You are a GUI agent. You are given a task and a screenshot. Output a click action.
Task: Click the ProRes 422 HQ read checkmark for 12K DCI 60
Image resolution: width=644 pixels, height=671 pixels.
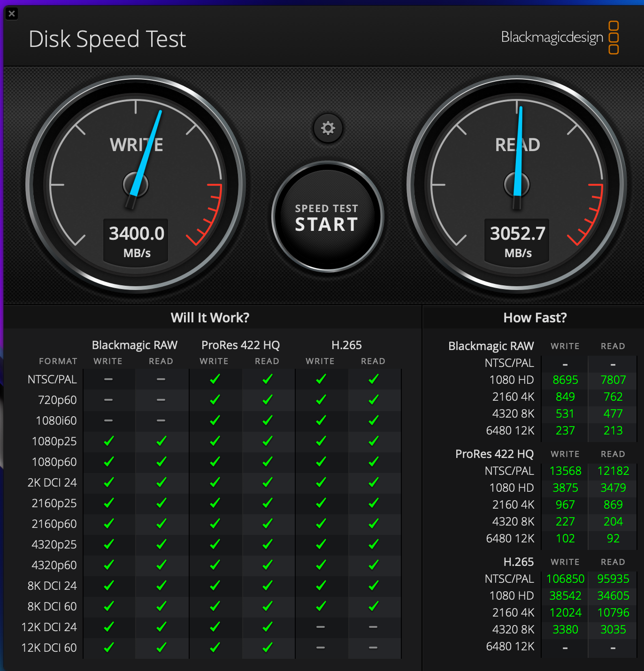[267, 648]
